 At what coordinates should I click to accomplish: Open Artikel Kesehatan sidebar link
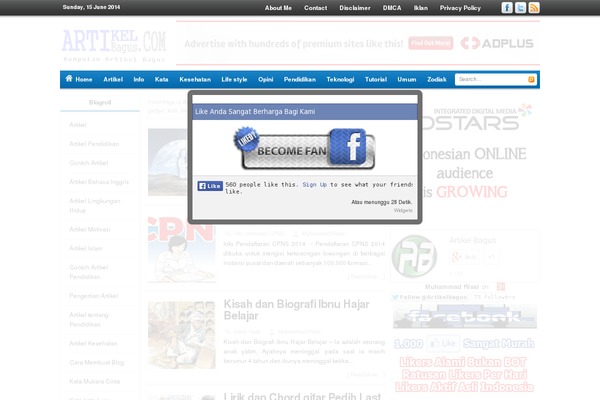click(93, 343)
